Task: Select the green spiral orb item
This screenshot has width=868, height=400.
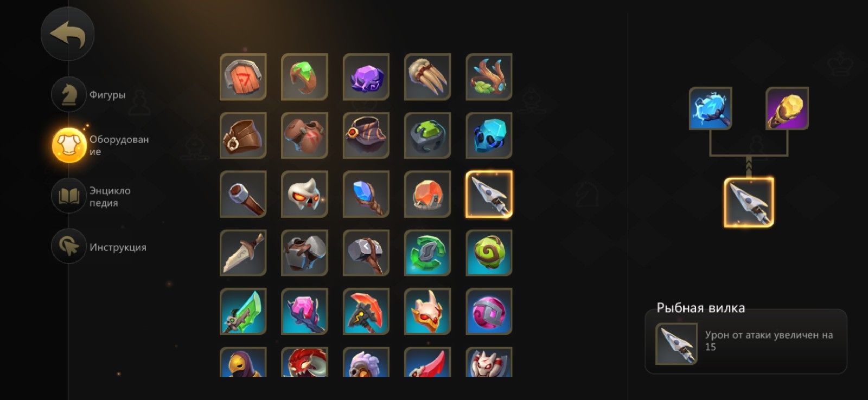Action: click(x=489, y=253)
